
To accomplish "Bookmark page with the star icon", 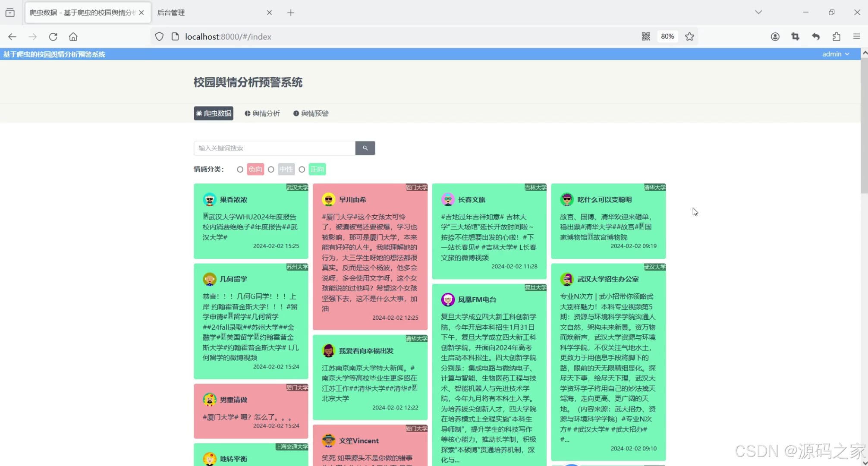I will click(689, 37).
